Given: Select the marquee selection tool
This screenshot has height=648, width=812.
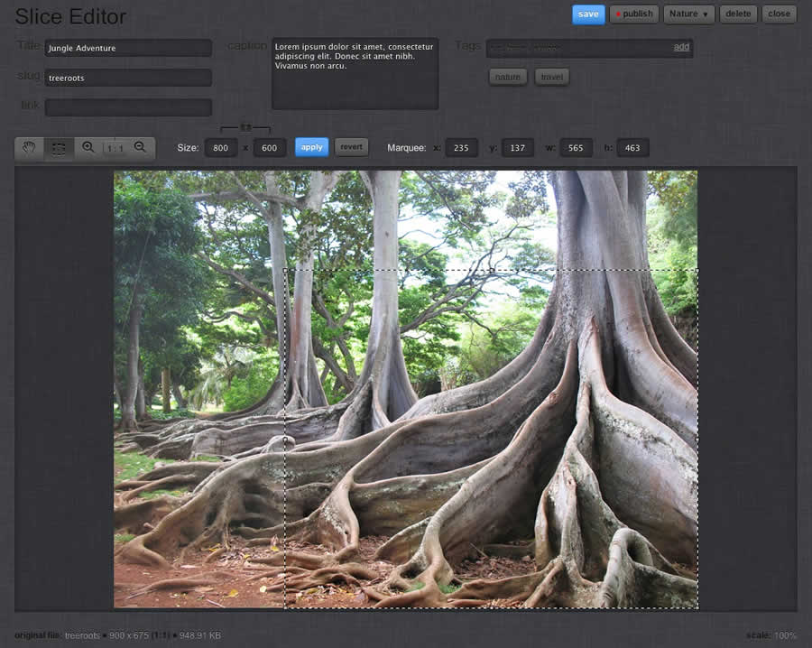Looking at the screenshot, I should point(59,148).
